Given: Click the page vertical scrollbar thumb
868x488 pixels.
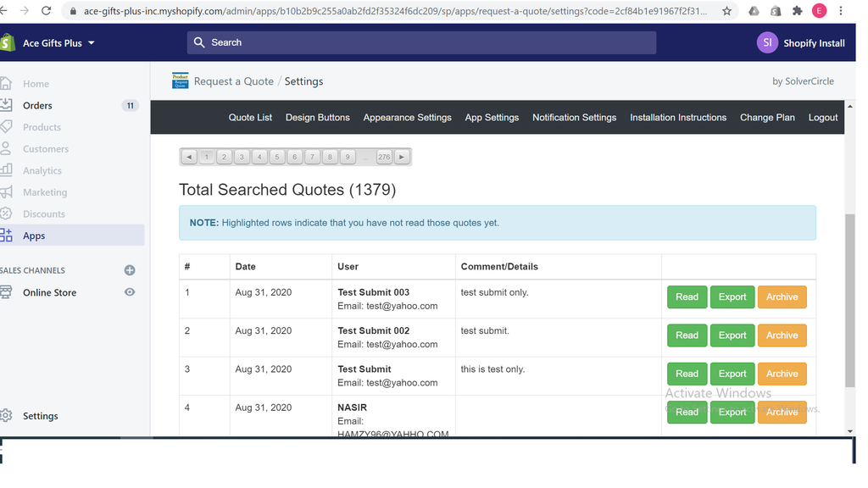Looking at the screenshot, I should (x=849, y=301).
